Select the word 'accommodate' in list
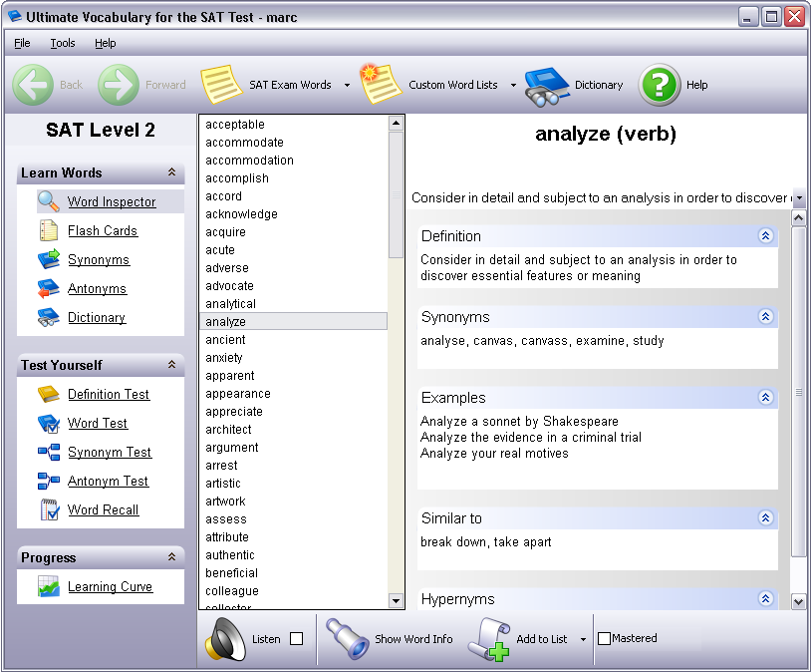Image resolution: width=812 pixels, height=672 pixels. click(293, 143)
